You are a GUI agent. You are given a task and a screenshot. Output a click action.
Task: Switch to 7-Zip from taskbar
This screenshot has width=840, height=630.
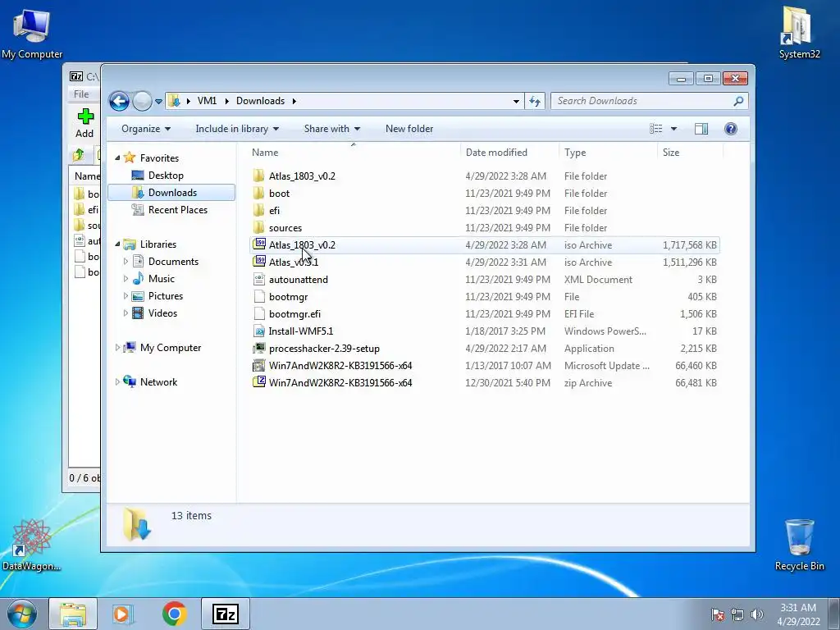[x=226, y=614]
